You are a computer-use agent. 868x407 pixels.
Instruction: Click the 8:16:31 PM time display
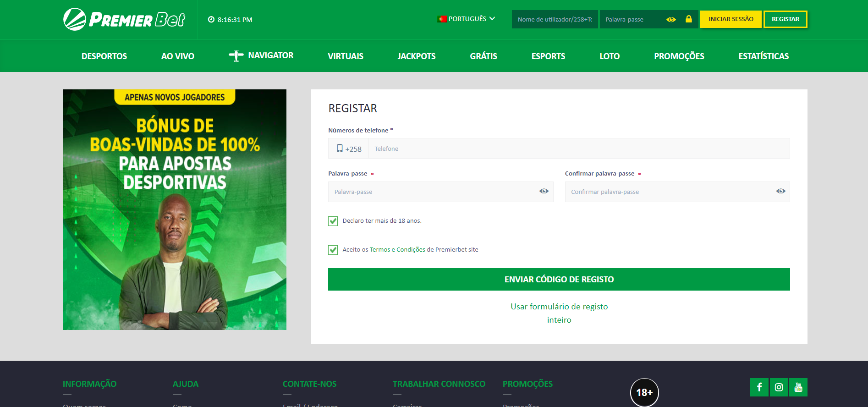[x=235, y=20]
